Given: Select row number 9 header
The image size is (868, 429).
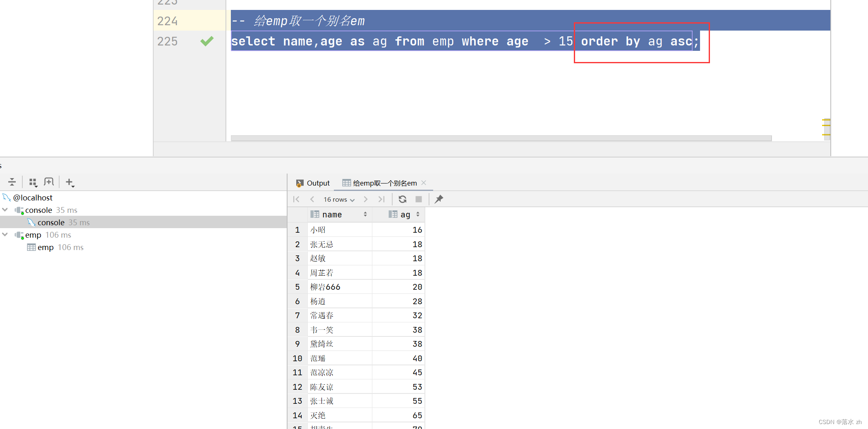Looking at the screenshot, I should click(297, 344).
